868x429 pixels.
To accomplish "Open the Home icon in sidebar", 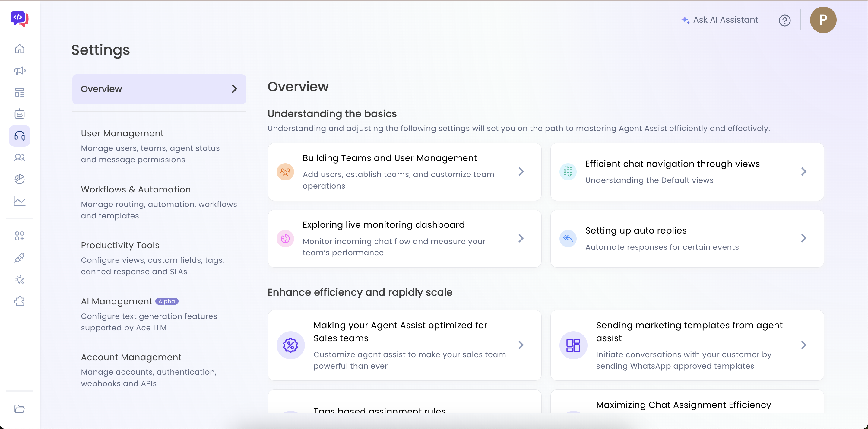I will (20, 49).
